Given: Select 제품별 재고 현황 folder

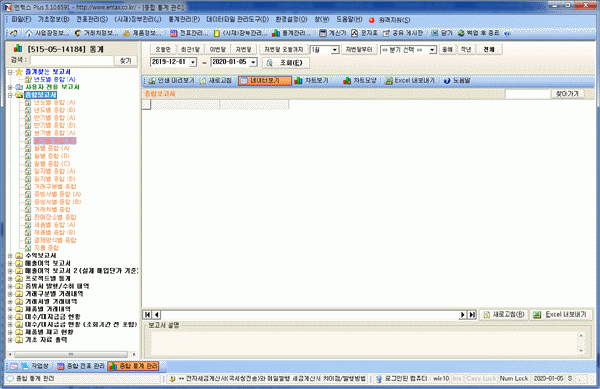Looking at the screenshot, I should click(49, 332).
